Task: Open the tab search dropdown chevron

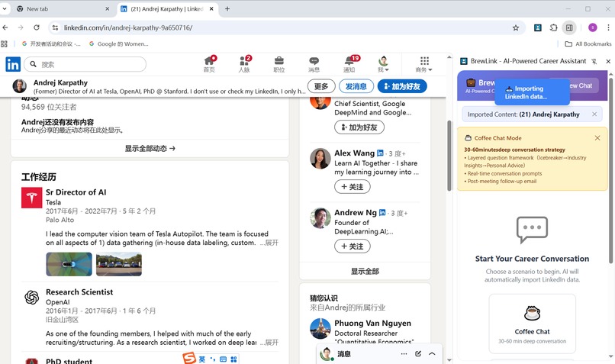Action: [x=5, y=8]
